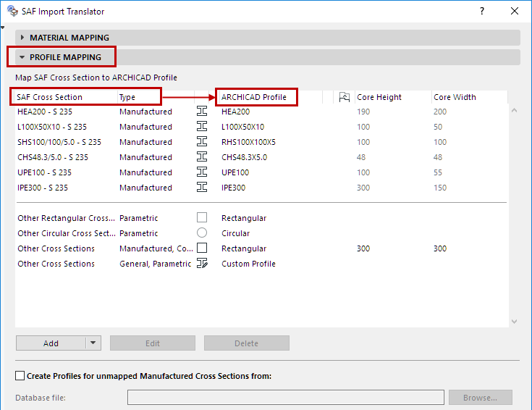Screen dimensions: 532x410
Task: Select Other Circular Cross Sect... row
Action: [x=262, y=233]
